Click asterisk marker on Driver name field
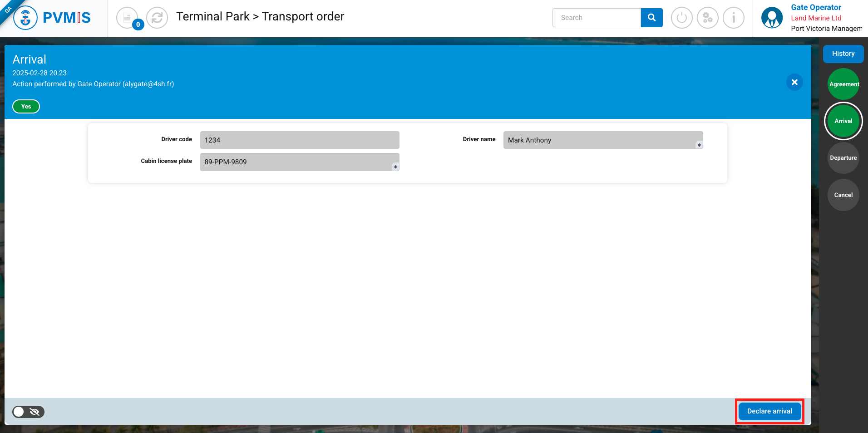This screenshot has height=433, width=868. (x=699, y=145)
